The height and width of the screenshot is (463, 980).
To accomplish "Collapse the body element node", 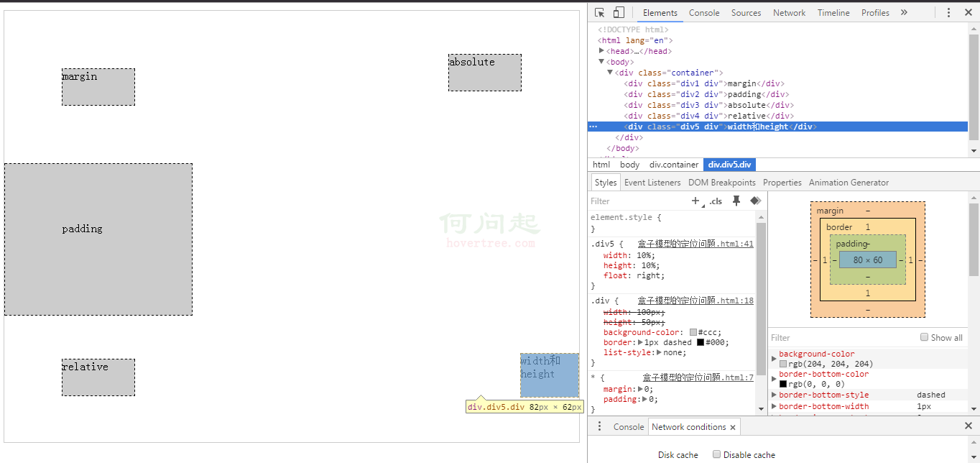I will point(602,62).
